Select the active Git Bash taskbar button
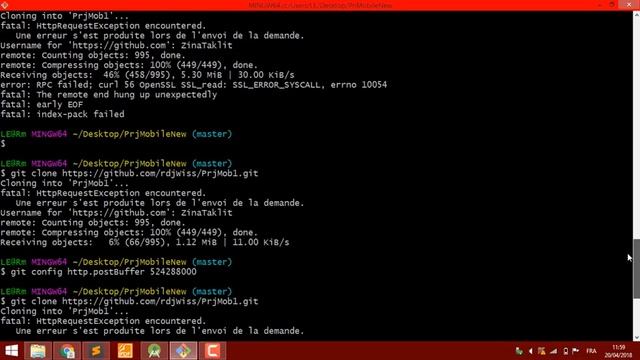 click(183, 351)
